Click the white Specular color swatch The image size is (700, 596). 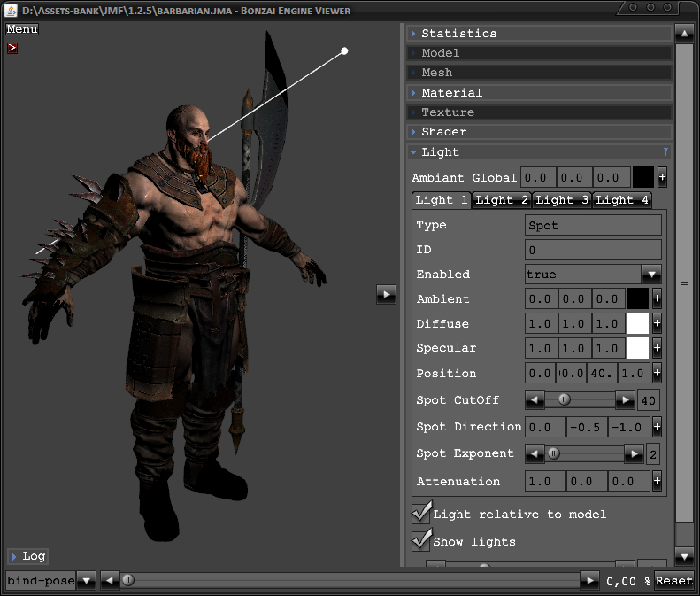tap(638, 348)
